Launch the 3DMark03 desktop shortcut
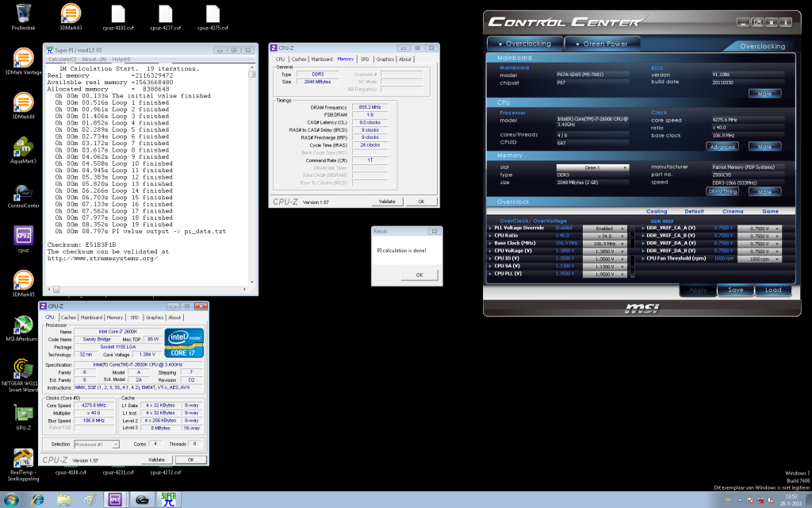The image size is (812, 508). pos(71,17)
